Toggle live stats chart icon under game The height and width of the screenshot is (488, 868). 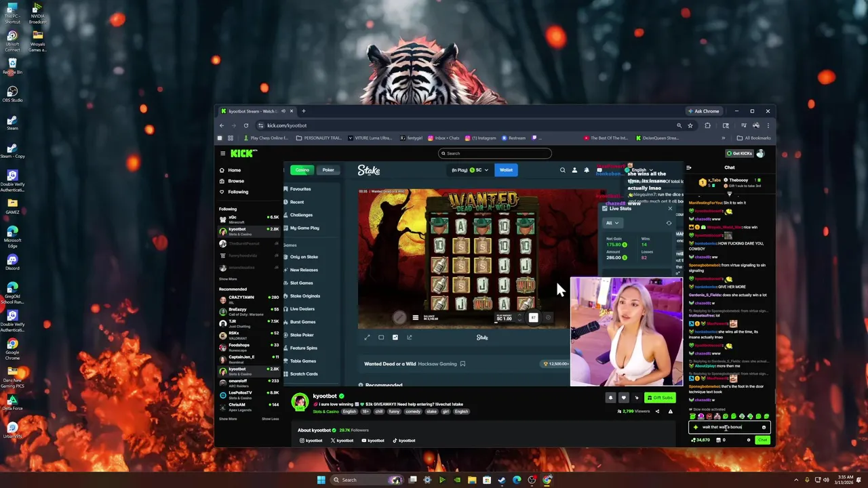[395, 338]
